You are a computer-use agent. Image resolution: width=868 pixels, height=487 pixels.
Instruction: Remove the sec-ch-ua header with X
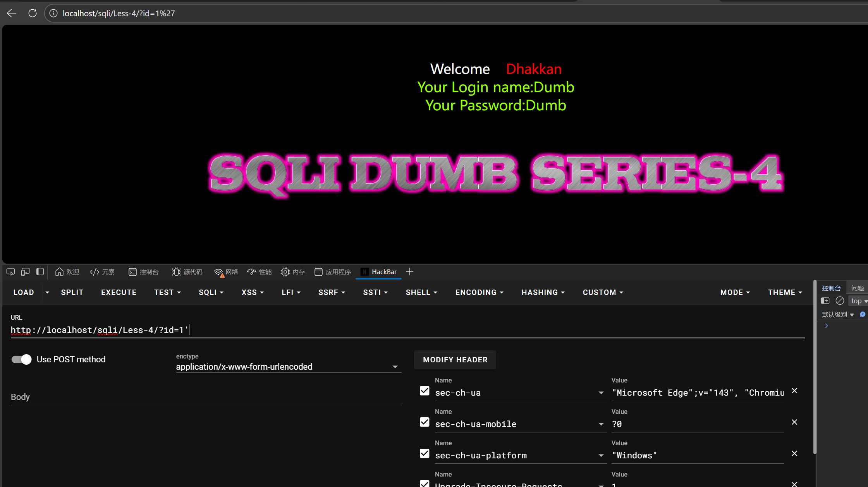click(794, 391)
